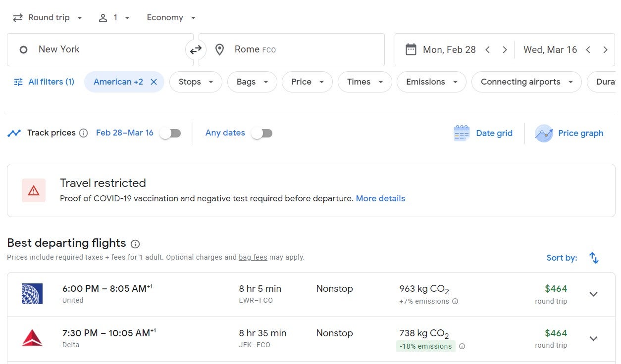Click the calendar icon in the departure date field
The width and height of the screenshot is (621, 364).
click(x=411, y=49)
